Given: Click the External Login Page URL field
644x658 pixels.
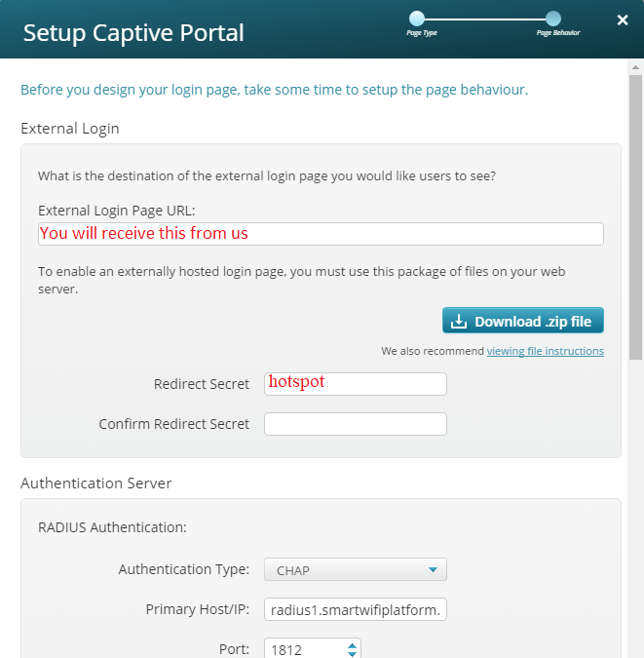Looking at the screenshot, I should coord(321,234).
